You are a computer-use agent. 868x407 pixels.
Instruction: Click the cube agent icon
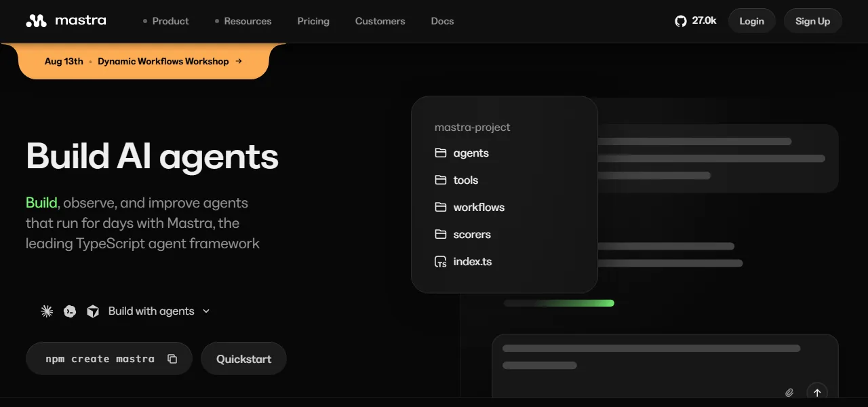point(93,311)
